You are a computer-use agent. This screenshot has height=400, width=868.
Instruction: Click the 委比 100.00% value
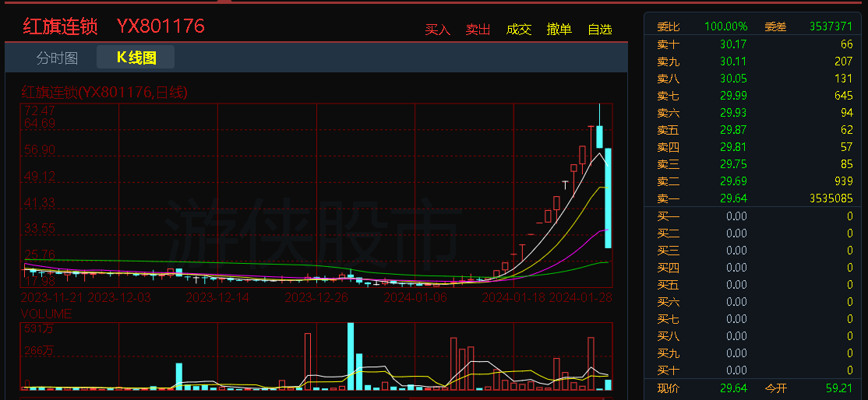[x=725, y=26]
